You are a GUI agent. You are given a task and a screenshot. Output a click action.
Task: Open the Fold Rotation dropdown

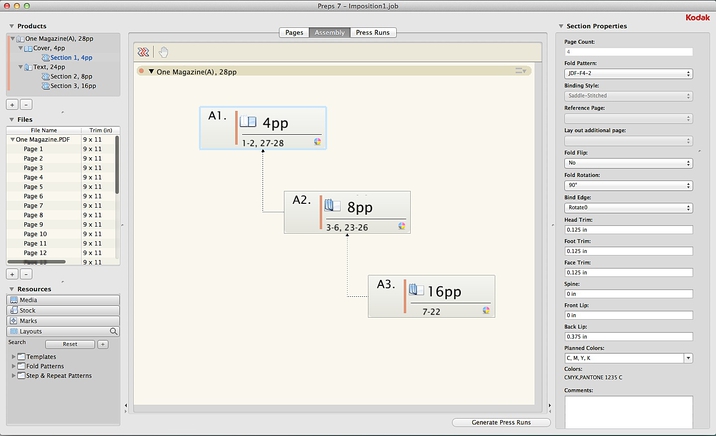[x=628, y=185]
